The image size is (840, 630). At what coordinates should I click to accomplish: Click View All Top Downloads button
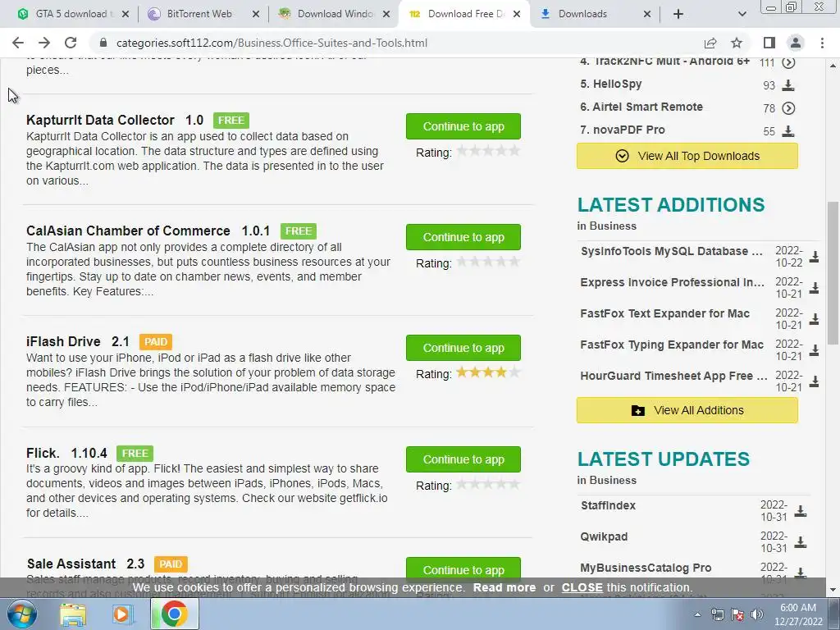[687, 156]
